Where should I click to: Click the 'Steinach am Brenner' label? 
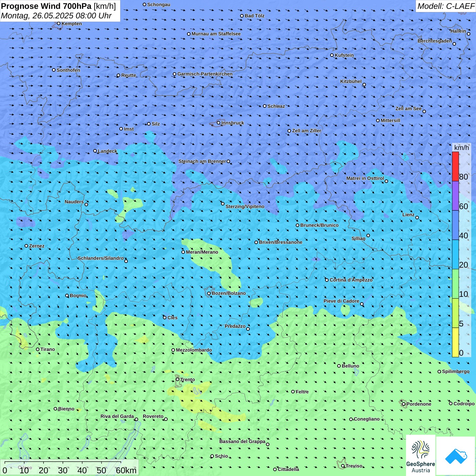pos(202,161)
